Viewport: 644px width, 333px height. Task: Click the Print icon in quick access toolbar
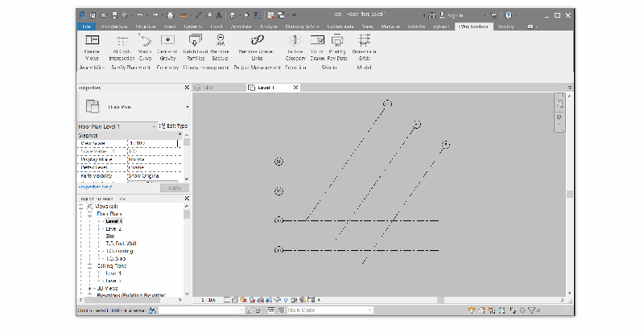tap(170, 15)
